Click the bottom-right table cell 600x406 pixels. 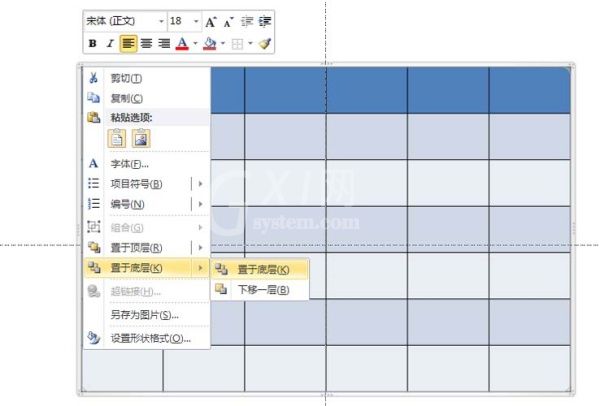pyautogui.click(x=530, y=368)
